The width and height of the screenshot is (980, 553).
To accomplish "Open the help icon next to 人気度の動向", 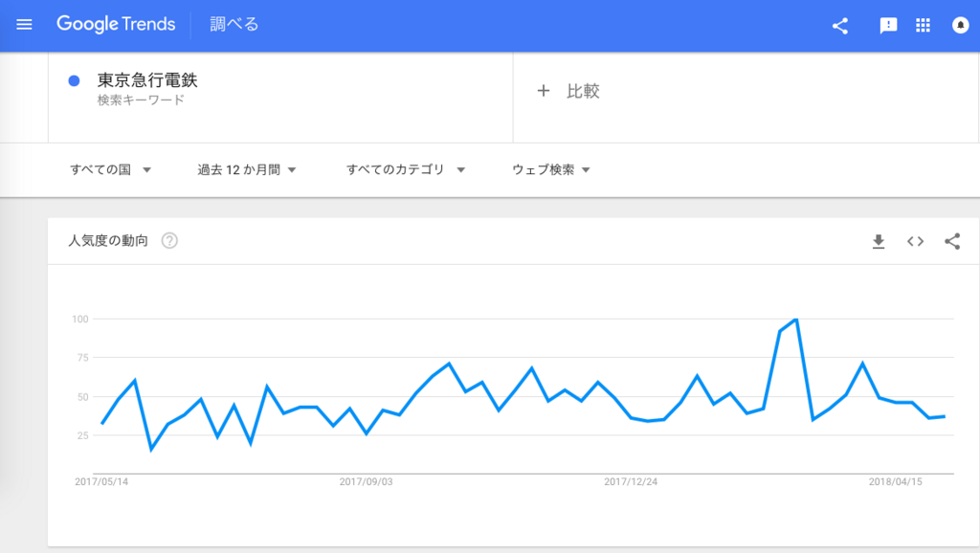I will (169, 240).
